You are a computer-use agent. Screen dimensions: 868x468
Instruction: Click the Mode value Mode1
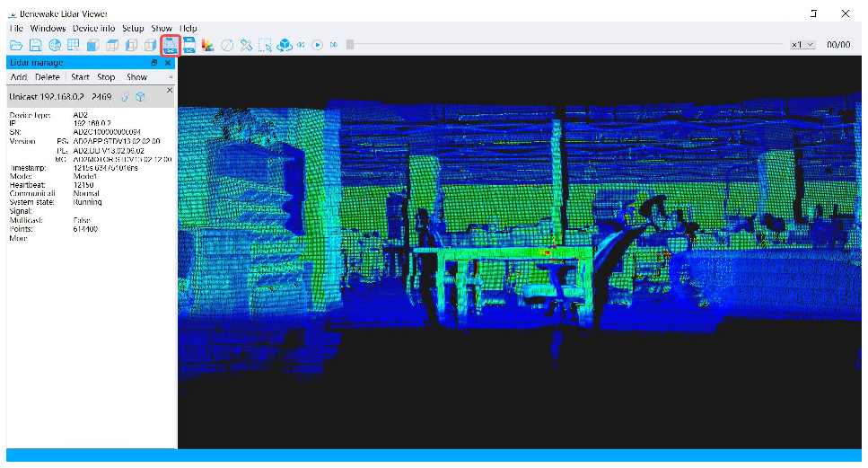(x=84, y=176)
